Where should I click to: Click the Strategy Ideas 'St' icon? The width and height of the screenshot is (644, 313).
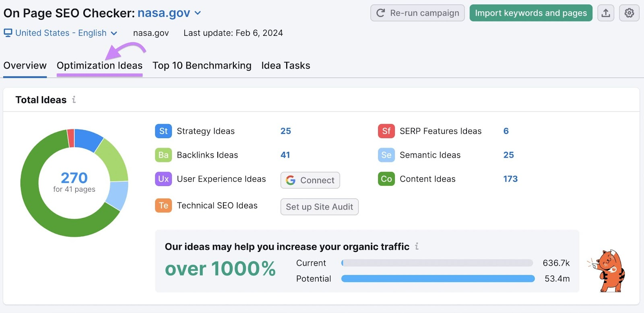pos(163,131)
